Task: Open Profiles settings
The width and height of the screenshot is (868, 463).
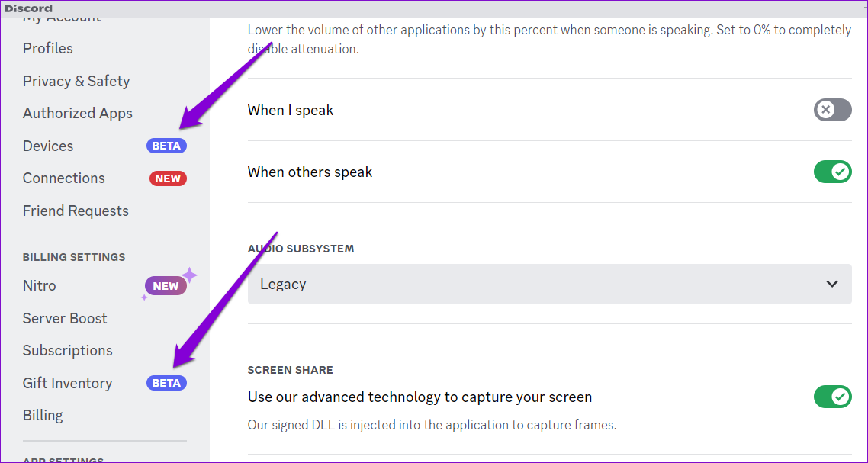Action: click(48, 48)
